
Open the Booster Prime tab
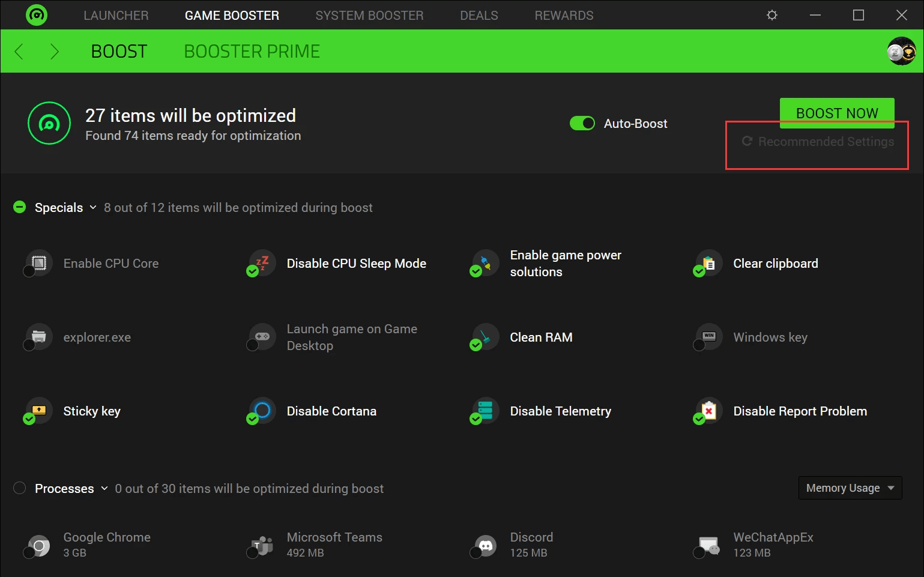point(252,52)
